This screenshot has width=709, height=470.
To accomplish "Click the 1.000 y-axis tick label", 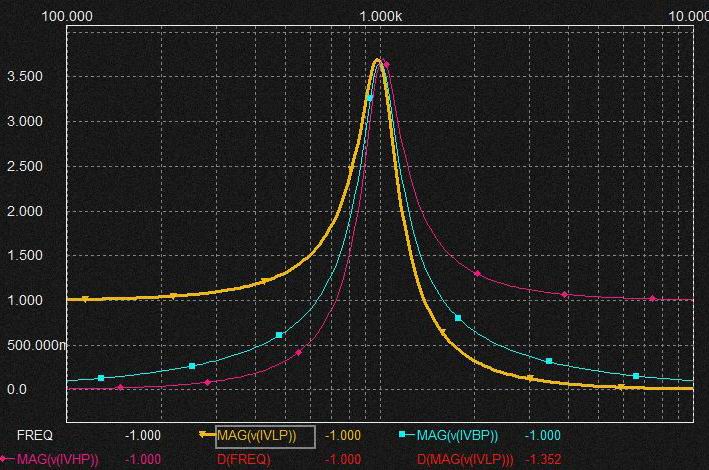I will pyautogui.click(x=24, y=300).
